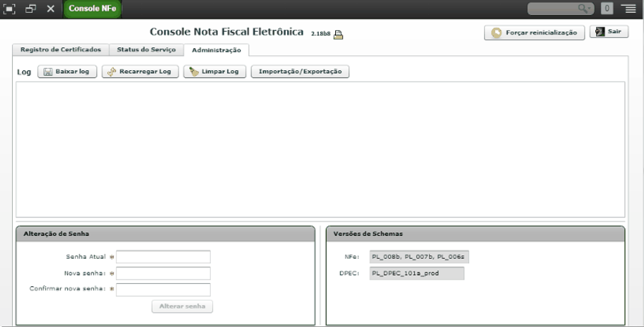Open Importação/Exportação button
The height and width of the screenshot is (327, 644).
(x=300, y=72)
